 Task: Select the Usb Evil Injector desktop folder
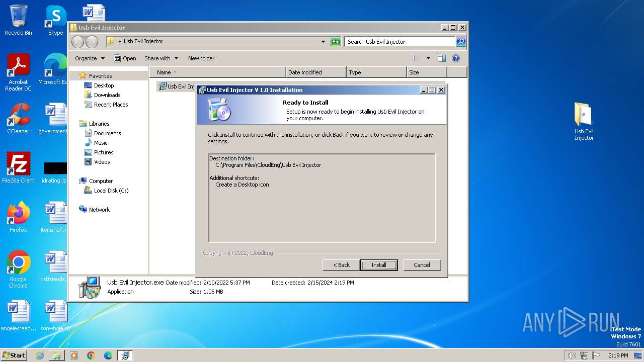[584, 121]
